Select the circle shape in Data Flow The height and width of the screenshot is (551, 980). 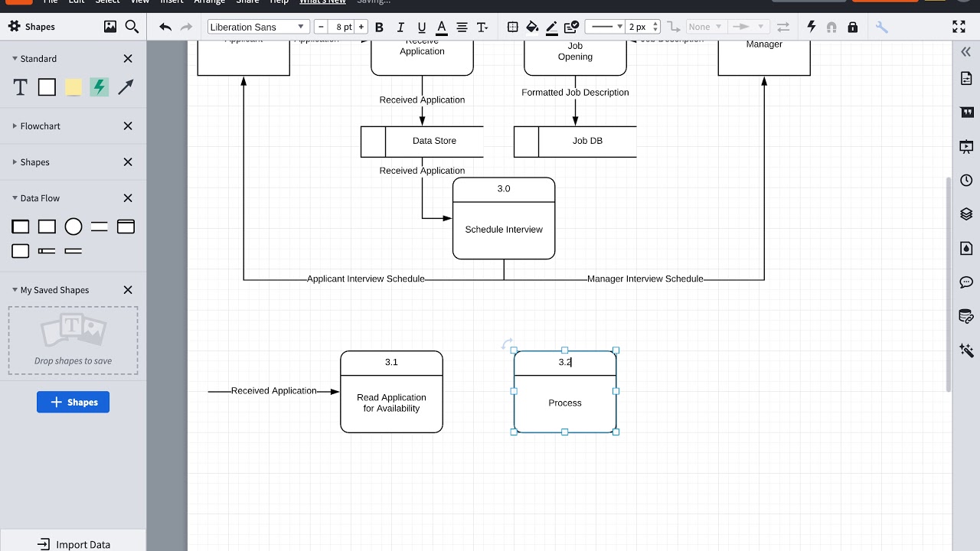pyautogui.click(x=73, y=227)
